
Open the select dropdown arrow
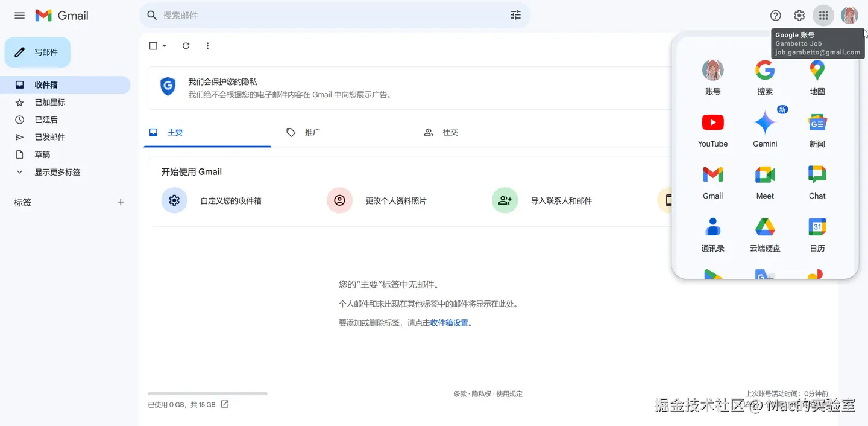[164, 46]
